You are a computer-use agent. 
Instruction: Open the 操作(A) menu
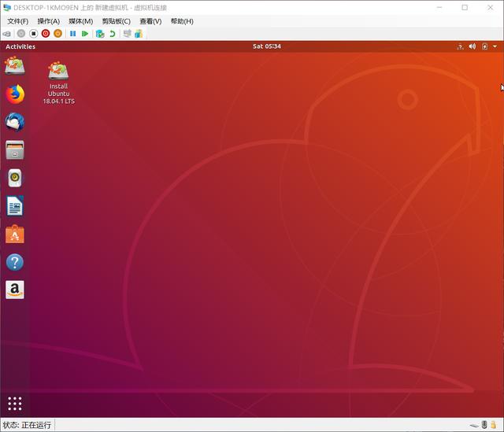coord(49,21)
